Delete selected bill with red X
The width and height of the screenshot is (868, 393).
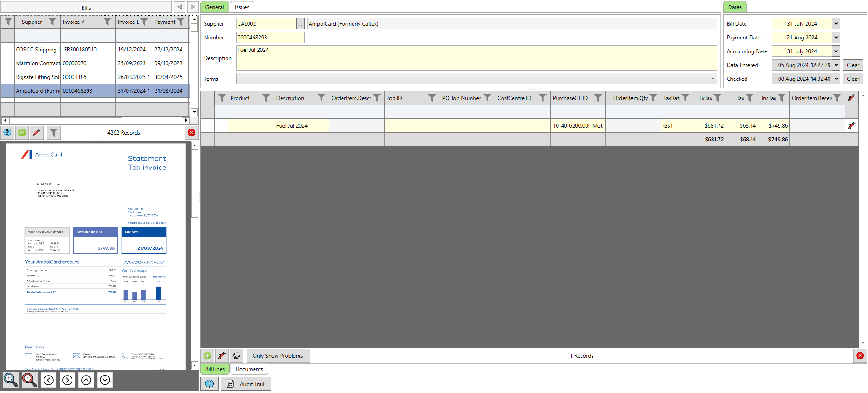click(192, 133)
